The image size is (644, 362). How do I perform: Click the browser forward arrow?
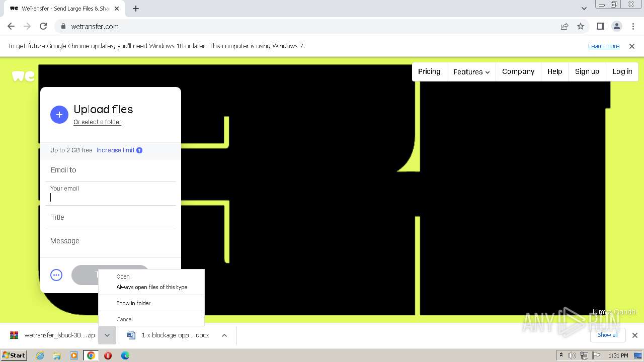pyautogui.click(x=27, y=26)
